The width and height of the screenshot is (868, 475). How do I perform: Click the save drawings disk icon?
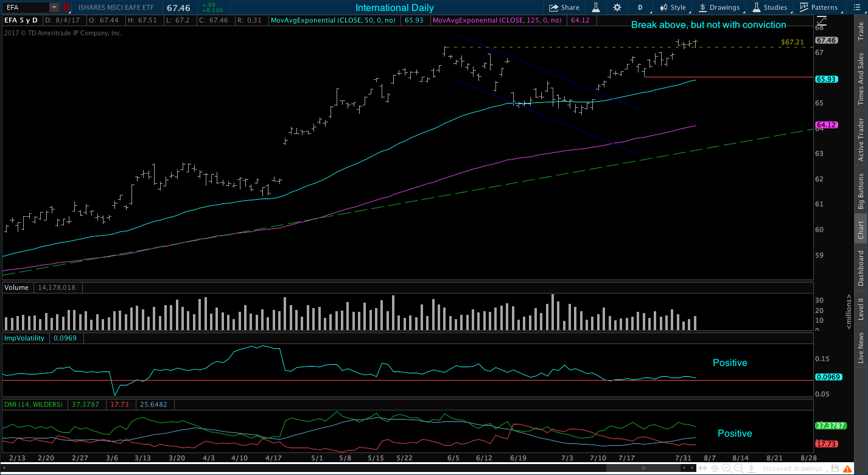(835, 468)
